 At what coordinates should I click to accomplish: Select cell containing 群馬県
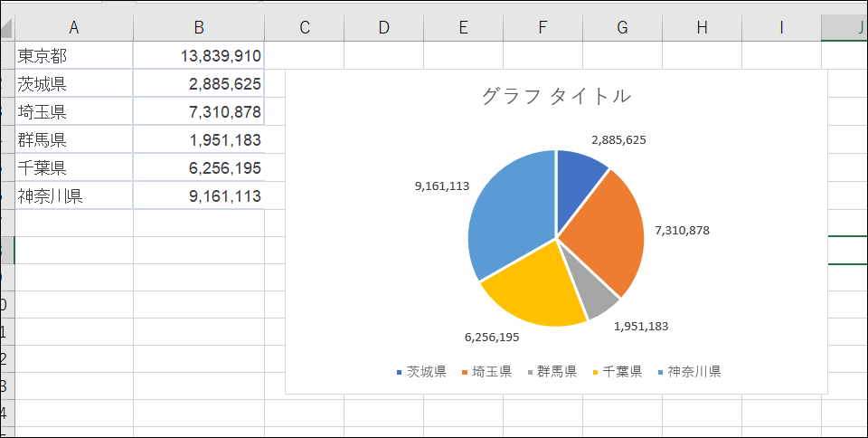[73, 139]
